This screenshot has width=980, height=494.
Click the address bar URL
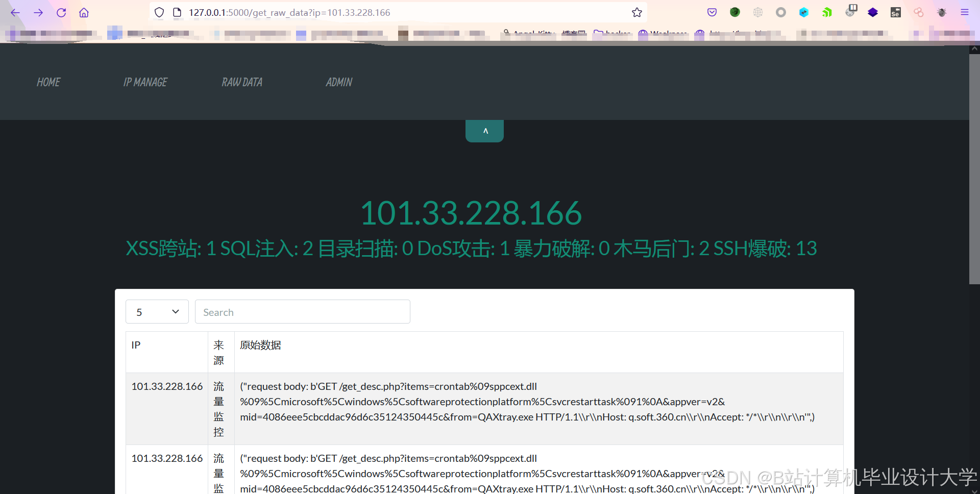289,12
